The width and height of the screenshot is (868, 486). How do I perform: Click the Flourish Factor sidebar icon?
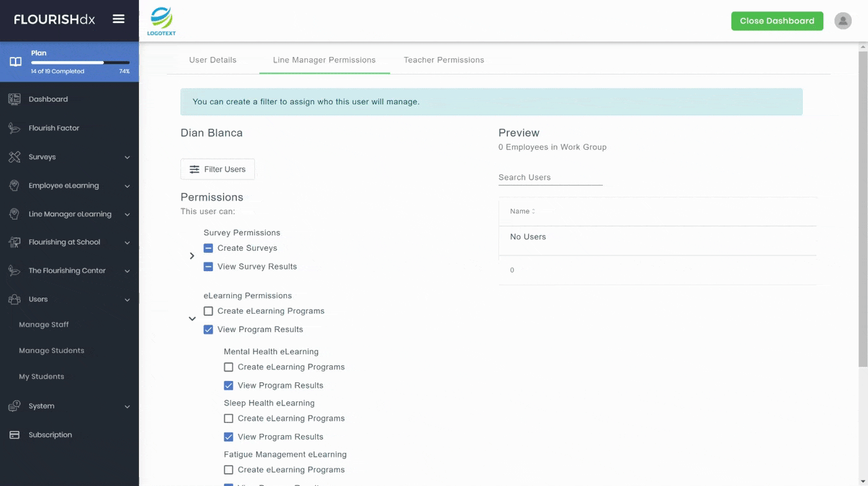click(14, 128)
